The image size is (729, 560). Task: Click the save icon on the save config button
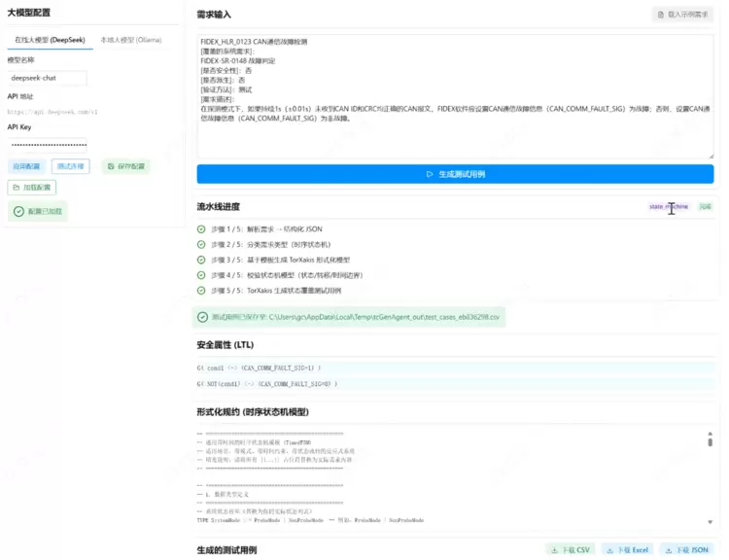[111, 166]
